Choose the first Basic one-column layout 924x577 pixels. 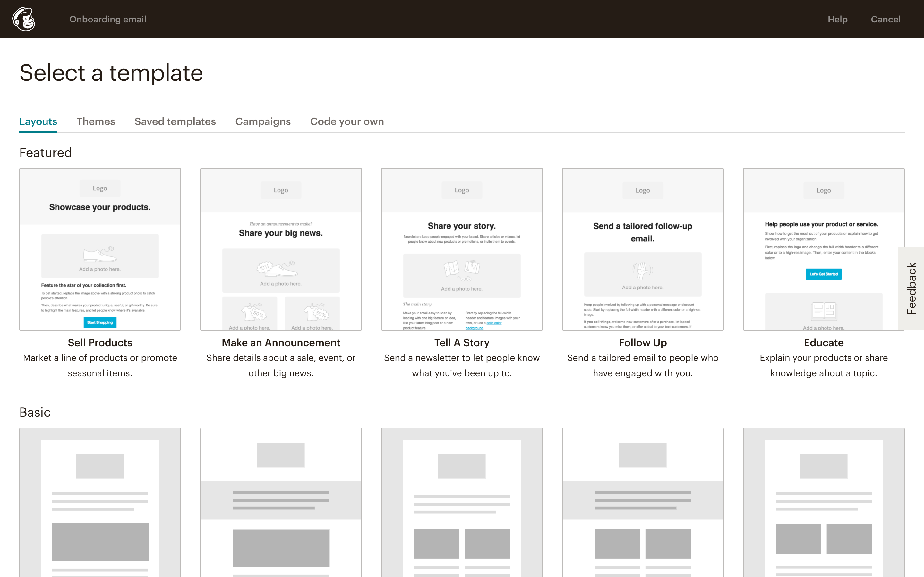100,502
